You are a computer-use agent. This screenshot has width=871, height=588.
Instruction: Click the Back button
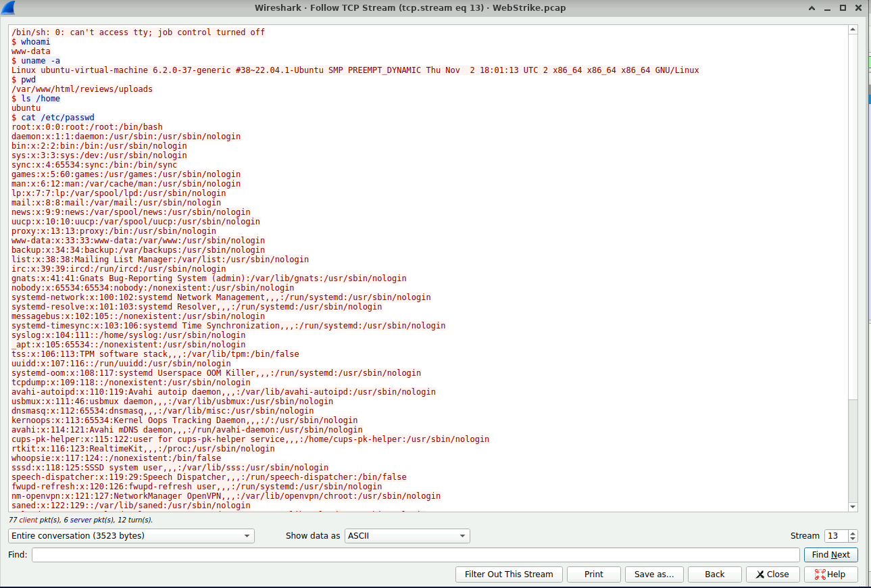[x=714, y=574]
